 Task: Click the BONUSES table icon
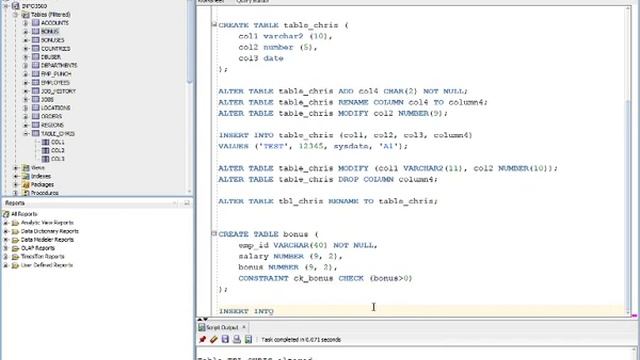click(x=36, y=40)
